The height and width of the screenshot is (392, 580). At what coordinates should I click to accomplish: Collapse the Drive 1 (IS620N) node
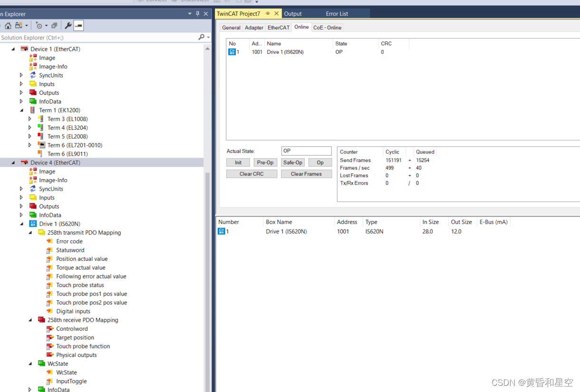point(21,224)
